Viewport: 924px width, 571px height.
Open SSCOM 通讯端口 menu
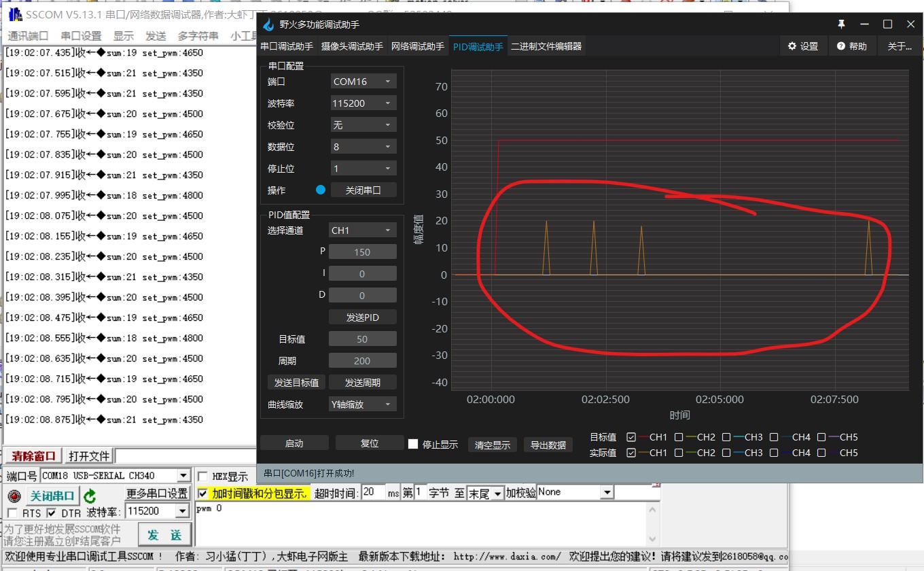tap(29, 36)
